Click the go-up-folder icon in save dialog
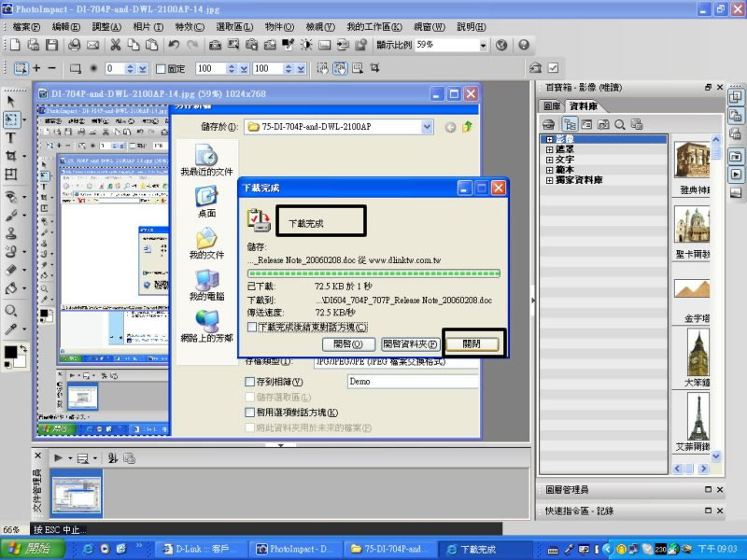 [x=467, y=127]
